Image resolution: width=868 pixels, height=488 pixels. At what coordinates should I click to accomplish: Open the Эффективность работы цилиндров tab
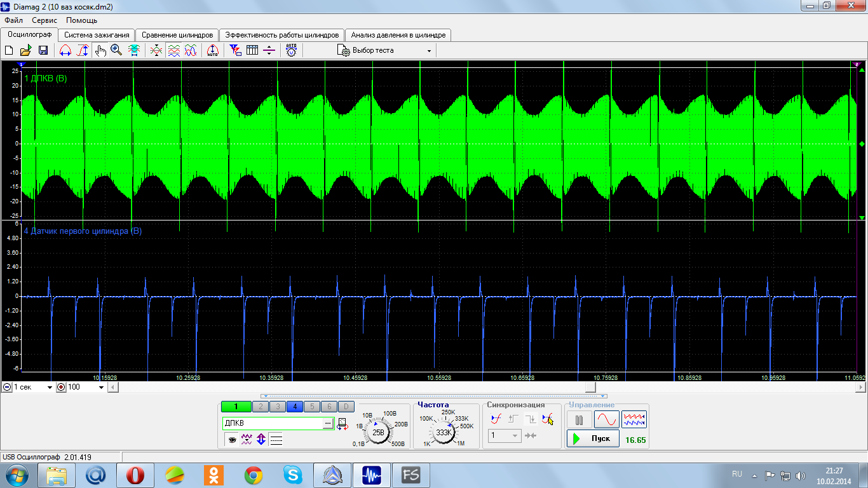[x=282, y=35]
